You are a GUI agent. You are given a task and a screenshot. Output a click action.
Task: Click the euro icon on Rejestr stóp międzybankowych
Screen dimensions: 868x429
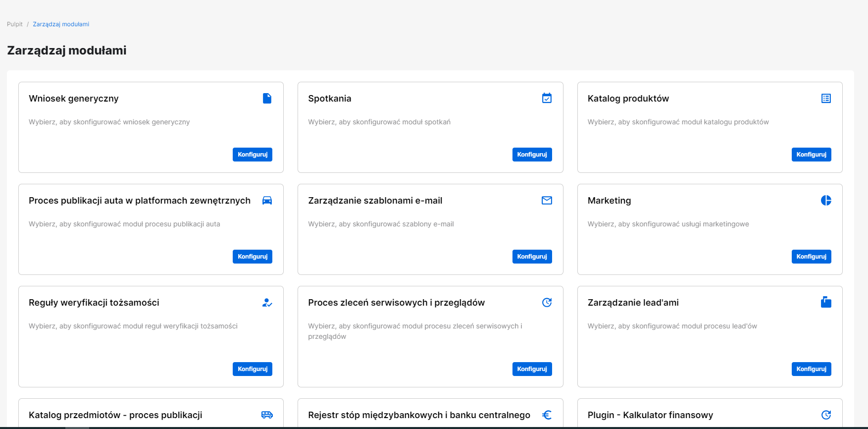547,415
